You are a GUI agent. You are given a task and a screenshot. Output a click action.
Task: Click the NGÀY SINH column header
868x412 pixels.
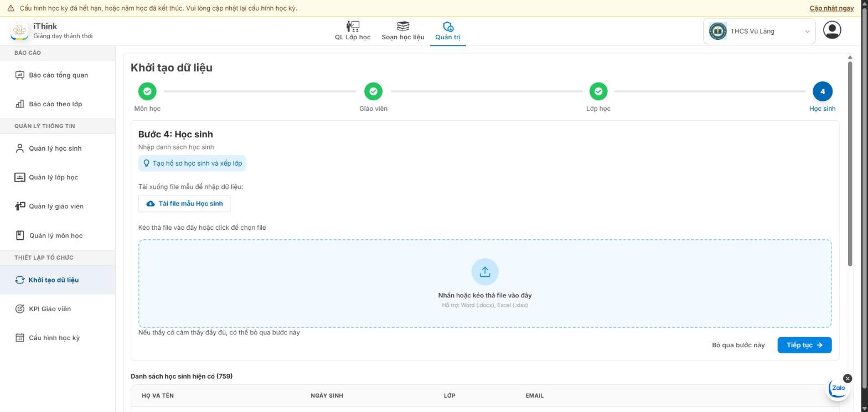(327, 396)
